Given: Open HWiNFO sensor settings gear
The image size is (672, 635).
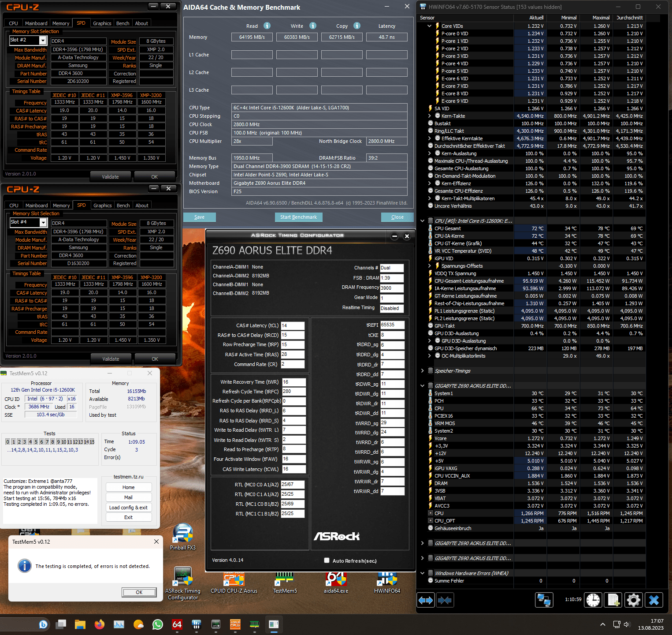Looking at the screenshot, I should point(633,600).
